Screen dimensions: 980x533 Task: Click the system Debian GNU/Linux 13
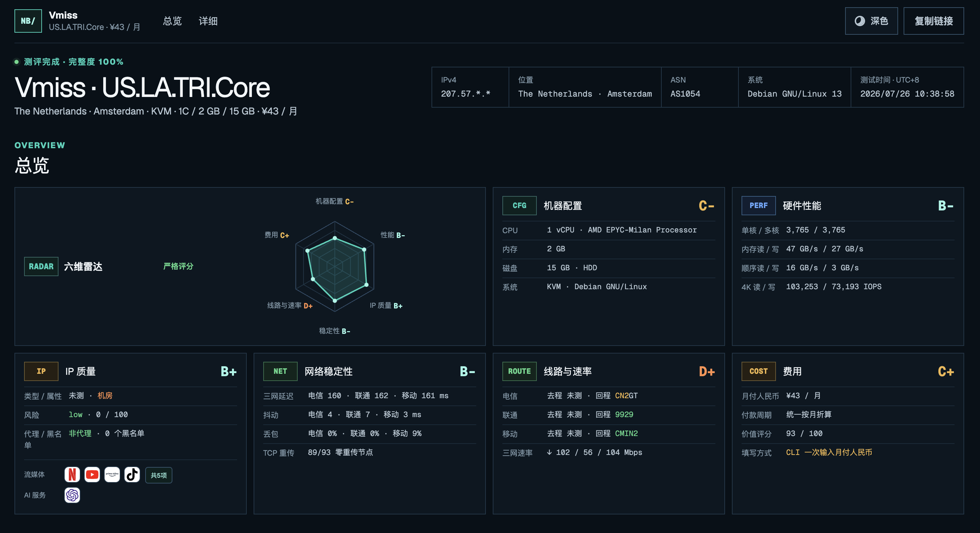tap(794, 94)
